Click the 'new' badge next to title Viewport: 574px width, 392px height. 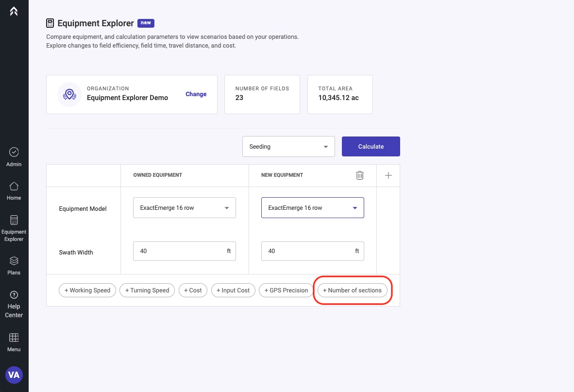pos(146,23)
